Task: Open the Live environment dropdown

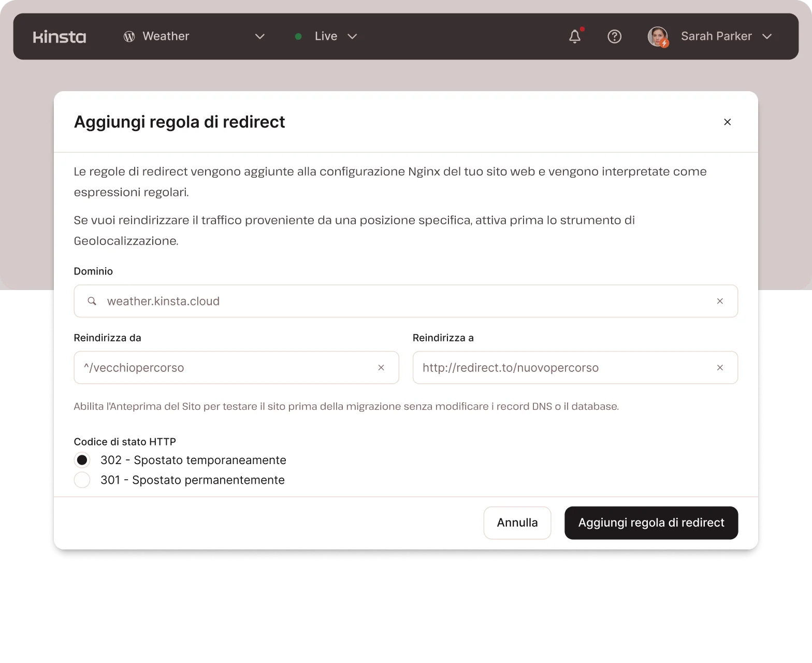Action: [352, 37]
